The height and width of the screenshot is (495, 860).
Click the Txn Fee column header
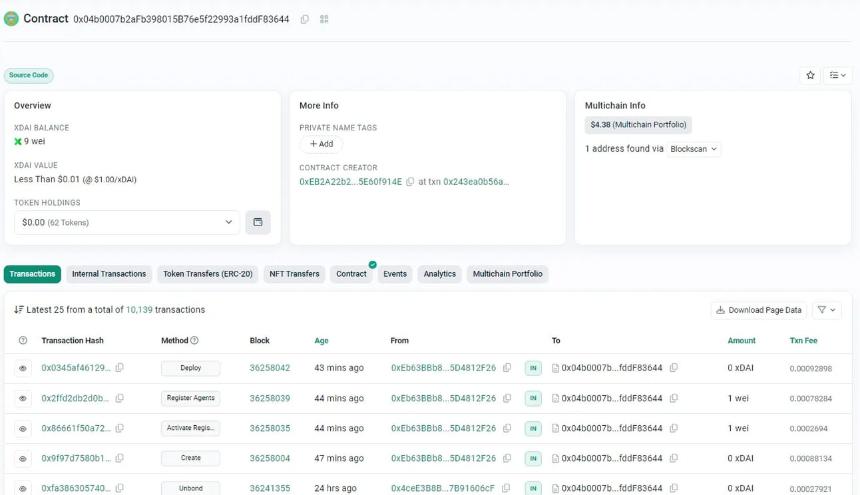[x=804, y=340]
